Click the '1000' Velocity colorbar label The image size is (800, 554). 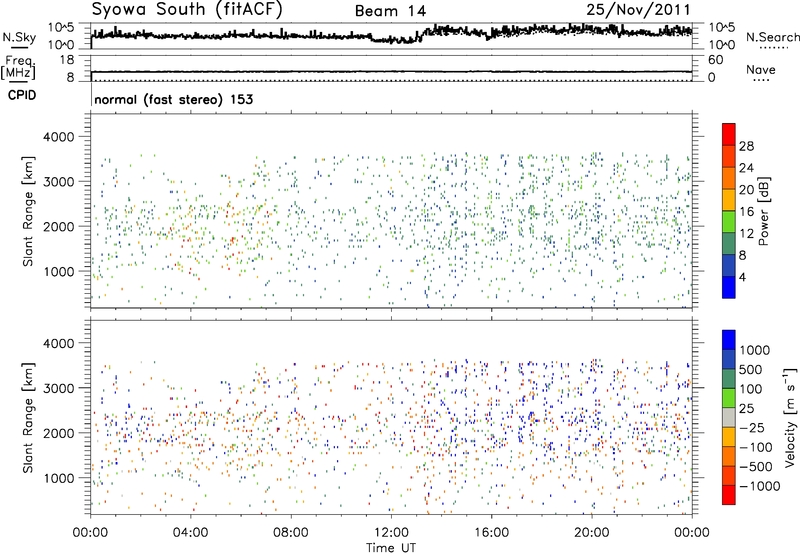coord(754,350)
